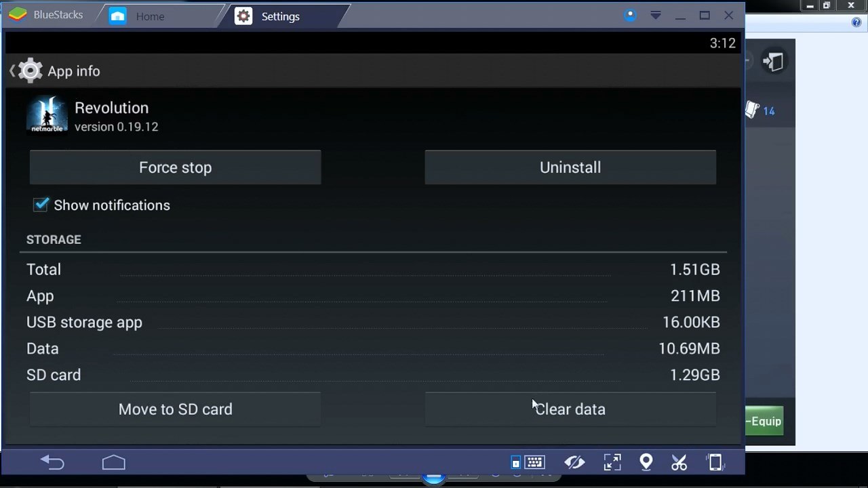The image size is (868, 488).
Task: Maximize the BlueStacks window
Action: (x=705, y=15)
